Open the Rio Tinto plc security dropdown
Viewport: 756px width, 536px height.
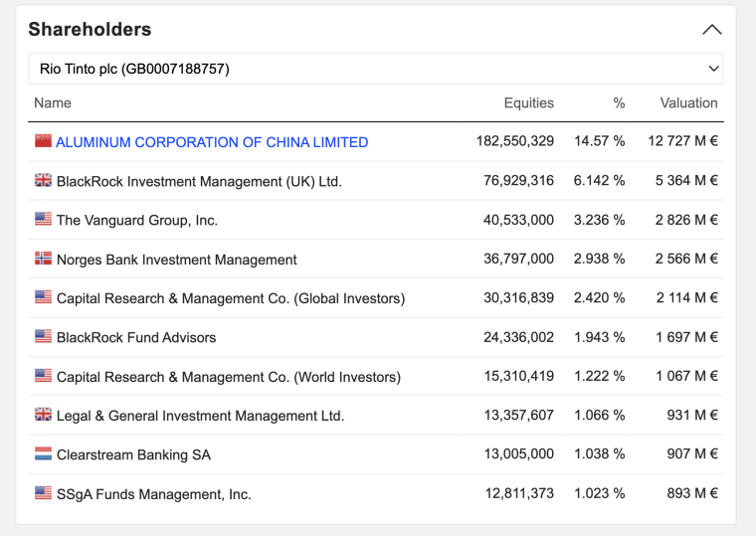click(376, 69)
